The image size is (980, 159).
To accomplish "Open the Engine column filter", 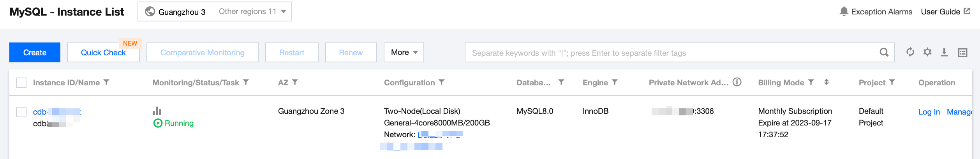I will tap(615, 82).
